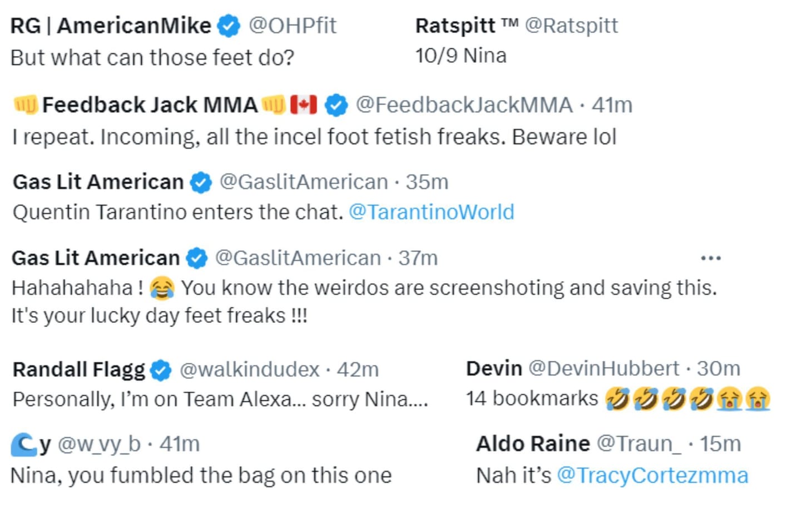Click Randall Flagg's verified checkmark badge

coord(161,370)
